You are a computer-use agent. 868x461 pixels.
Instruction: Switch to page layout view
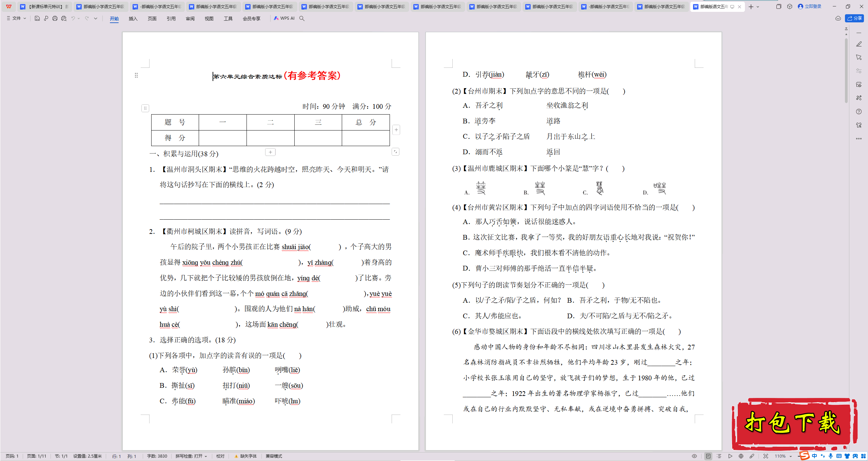[708, 456]
